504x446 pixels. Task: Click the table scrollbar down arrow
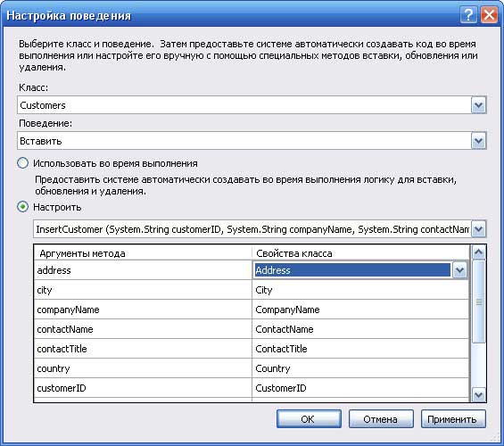point(479,394)
